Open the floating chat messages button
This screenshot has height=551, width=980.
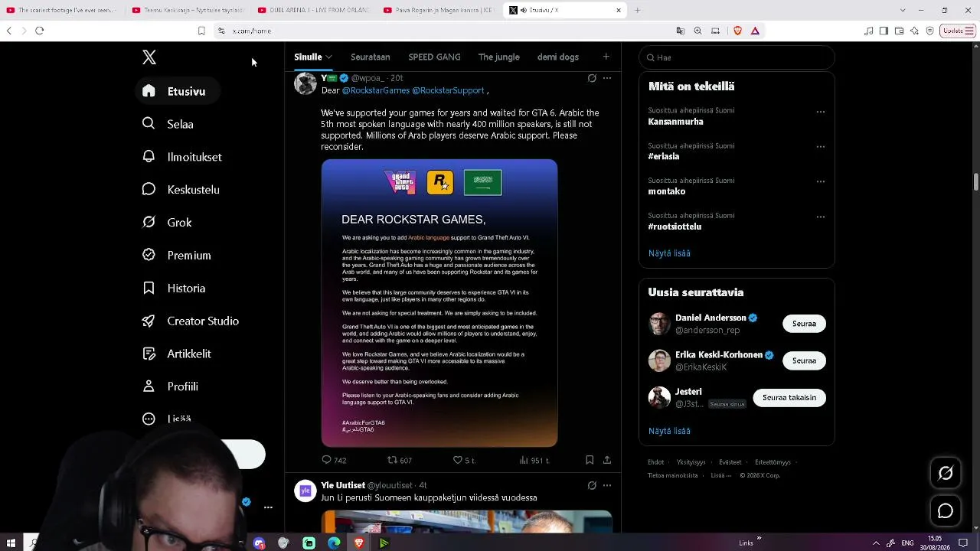pos(946,511)
